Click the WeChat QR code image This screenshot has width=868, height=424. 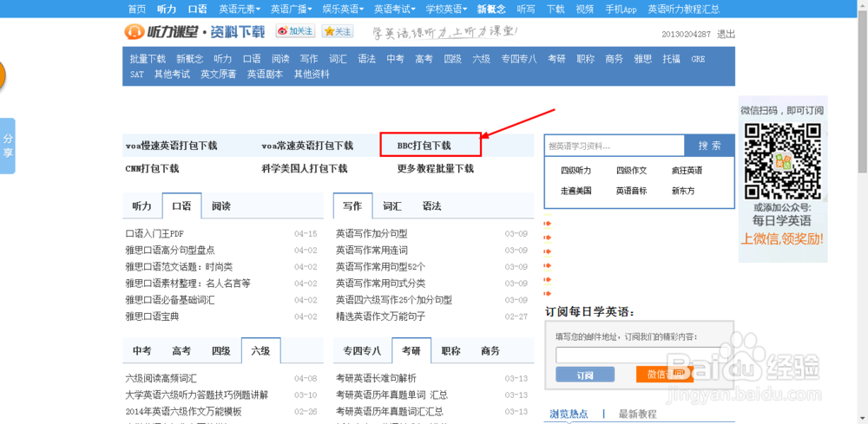point(782,160)
